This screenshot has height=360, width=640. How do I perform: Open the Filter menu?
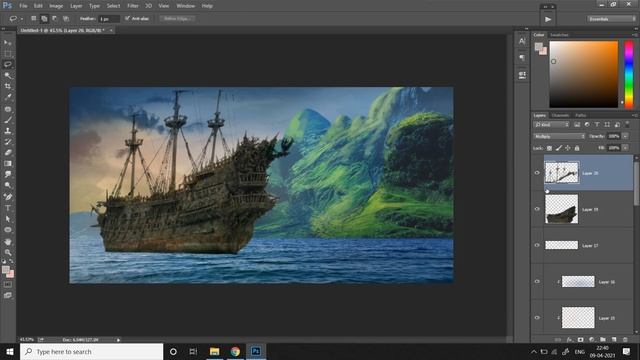(133, 6)
